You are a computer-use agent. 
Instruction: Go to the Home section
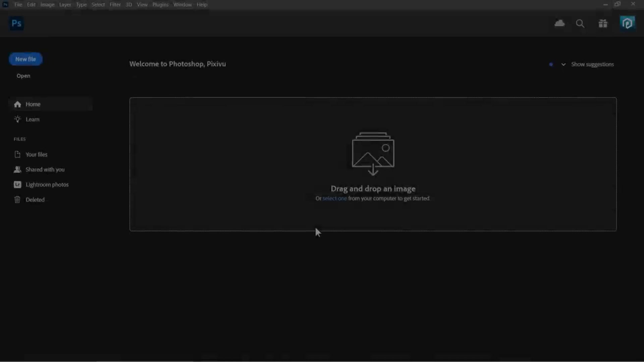pos(50,104)
